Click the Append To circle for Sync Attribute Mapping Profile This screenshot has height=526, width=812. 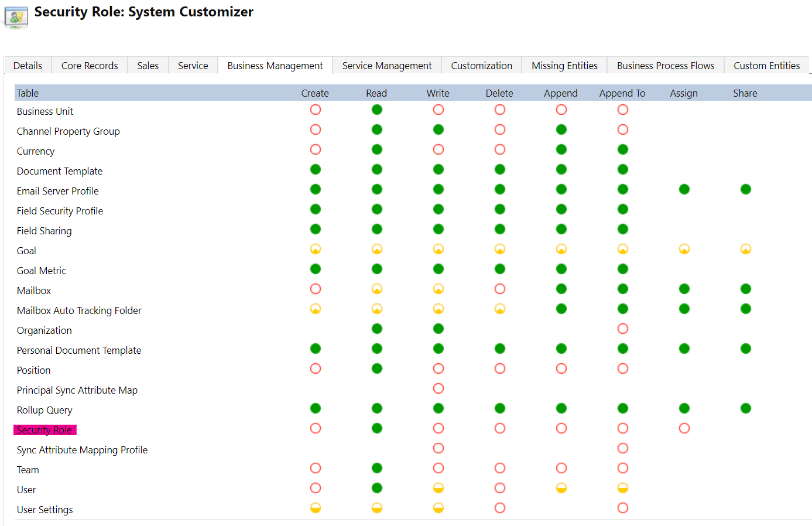(622, 448)
